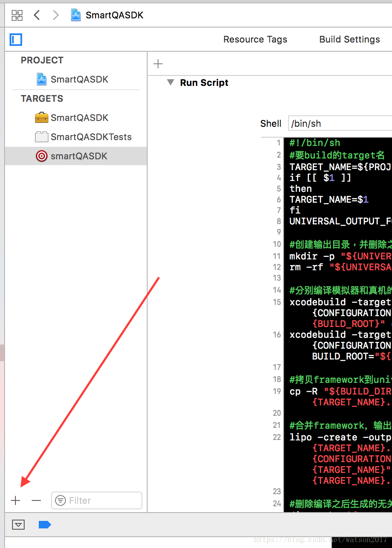This screenshot has height=548, width=392.
Task: Click the SmartQASDK project file icon in breadcrumb
Action: [x=75, y=15]
